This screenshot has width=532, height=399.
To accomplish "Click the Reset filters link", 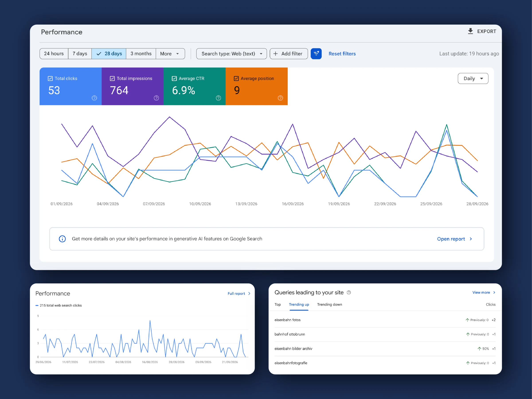I will coord(342,54).
